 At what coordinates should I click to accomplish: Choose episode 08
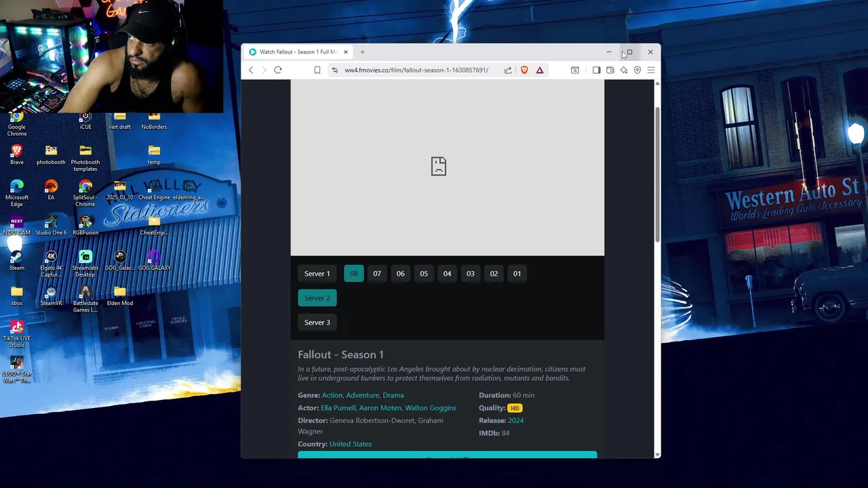coord(354,274)
